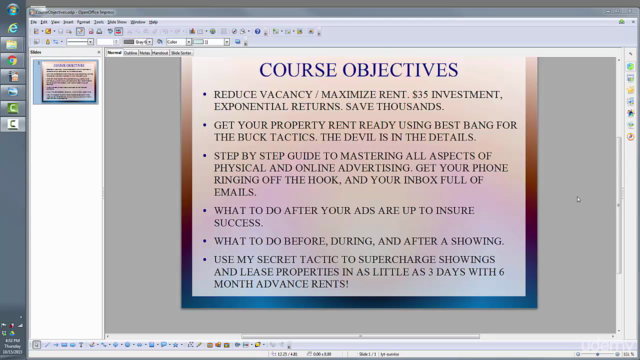This screenshot has height=360, width=640.
Task: Select the Symbol Shapes smiley tool
Action: pos(127,345)
